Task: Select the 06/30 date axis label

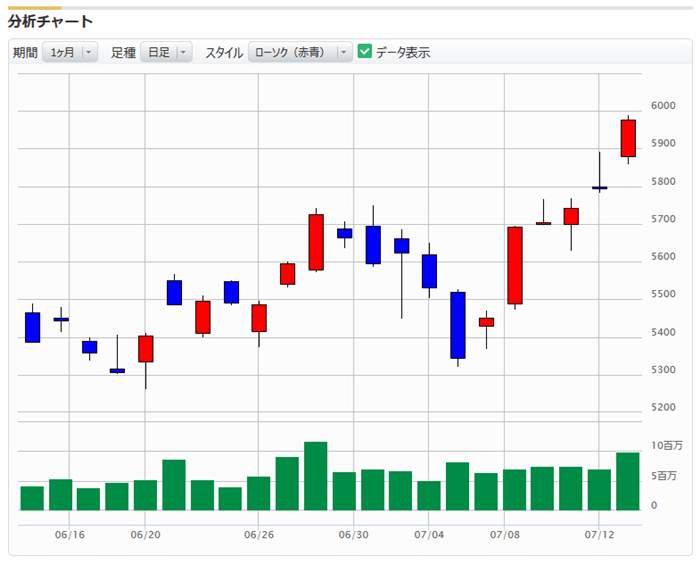Action: 353,535
